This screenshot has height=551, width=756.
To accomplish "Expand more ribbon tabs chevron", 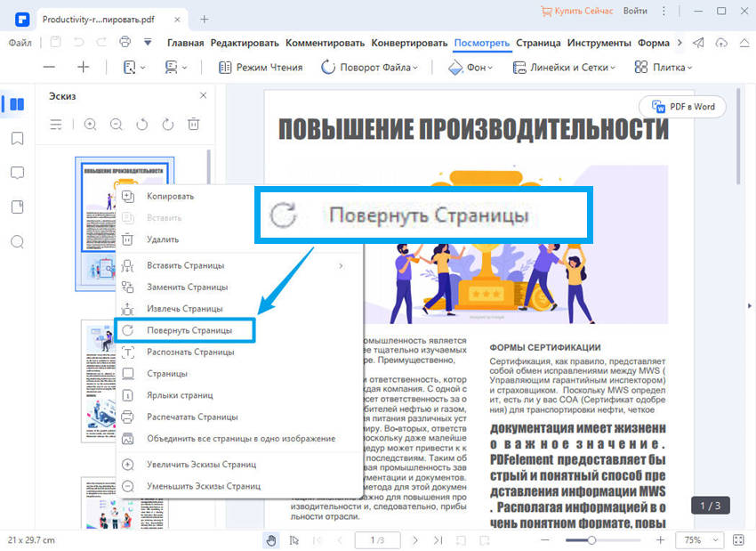I will (x=680, y=43).
